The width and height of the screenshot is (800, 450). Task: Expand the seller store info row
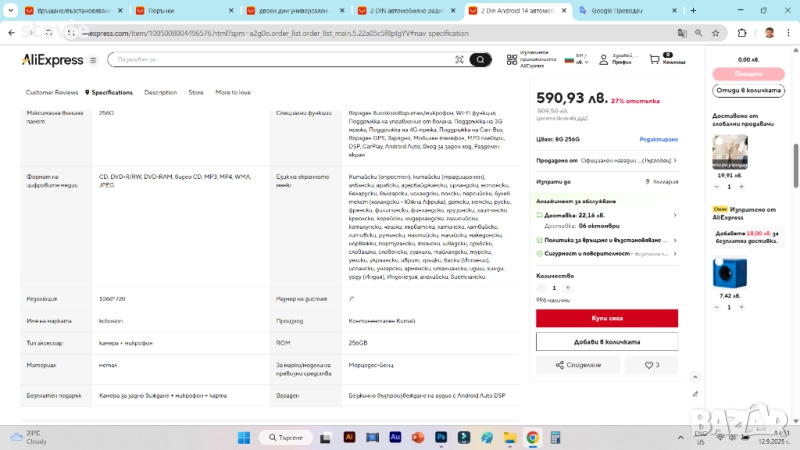pos(675,160)
